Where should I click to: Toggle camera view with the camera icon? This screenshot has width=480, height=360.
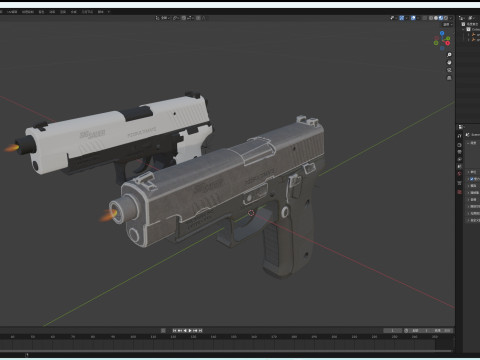click(449, 70)
